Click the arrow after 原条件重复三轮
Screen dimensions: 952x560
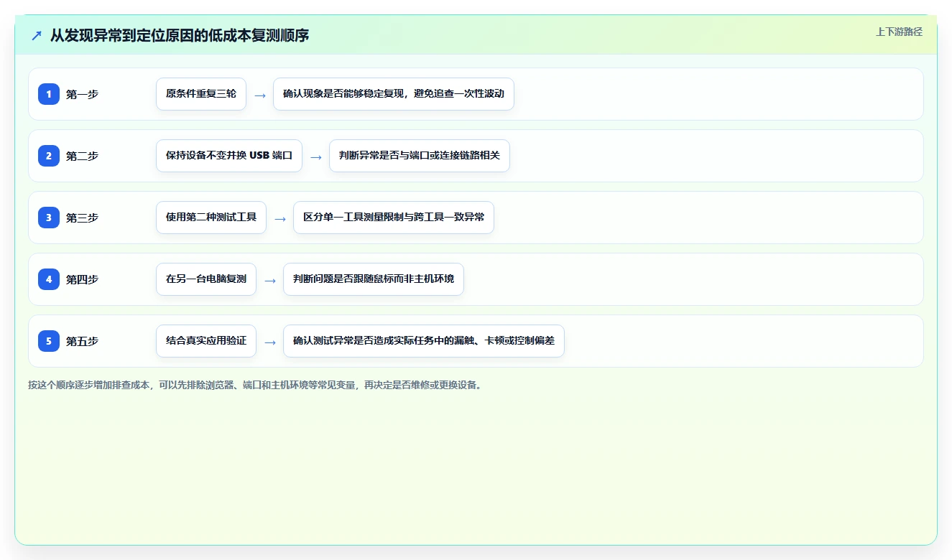pyautogui.click(x=260, y=95)
